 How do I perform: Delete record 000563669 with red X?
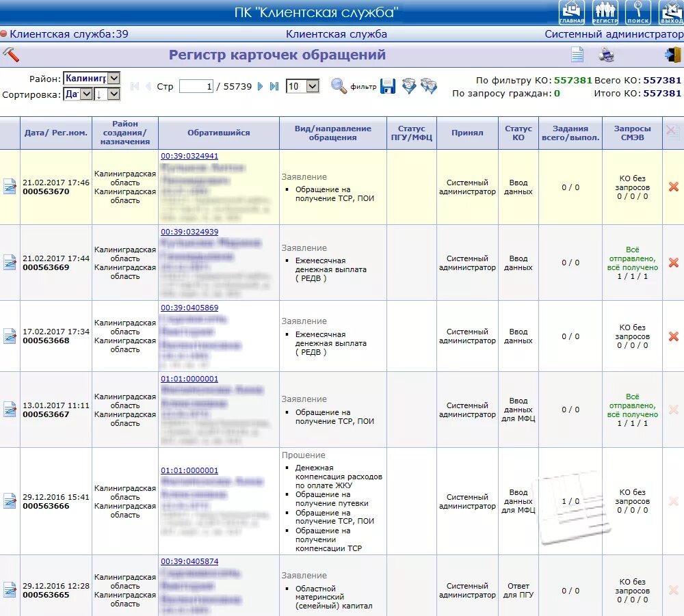coord(674,263)
